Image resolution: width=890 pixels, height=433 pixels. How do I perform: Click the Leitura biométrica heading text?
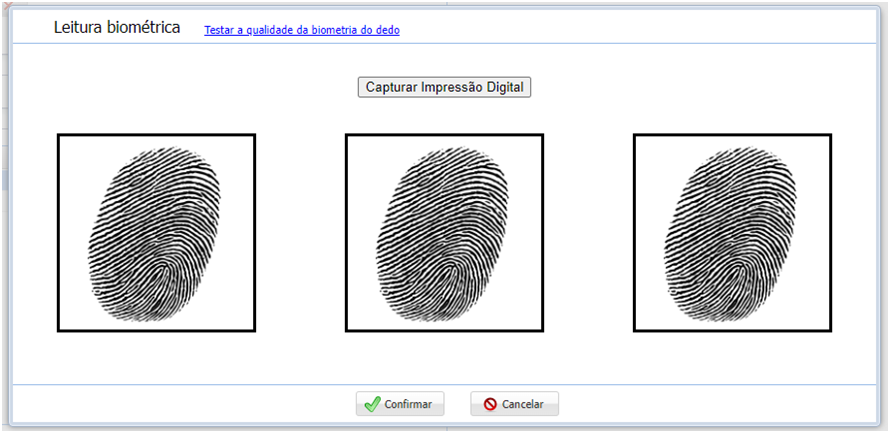coord(117,27)
